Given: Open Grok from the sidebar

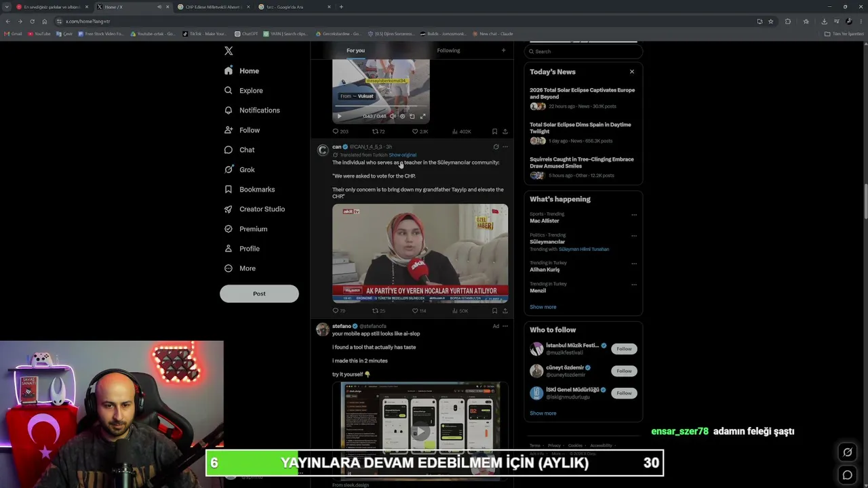Looking at the screenshot, I should click(x=239, y=169).
